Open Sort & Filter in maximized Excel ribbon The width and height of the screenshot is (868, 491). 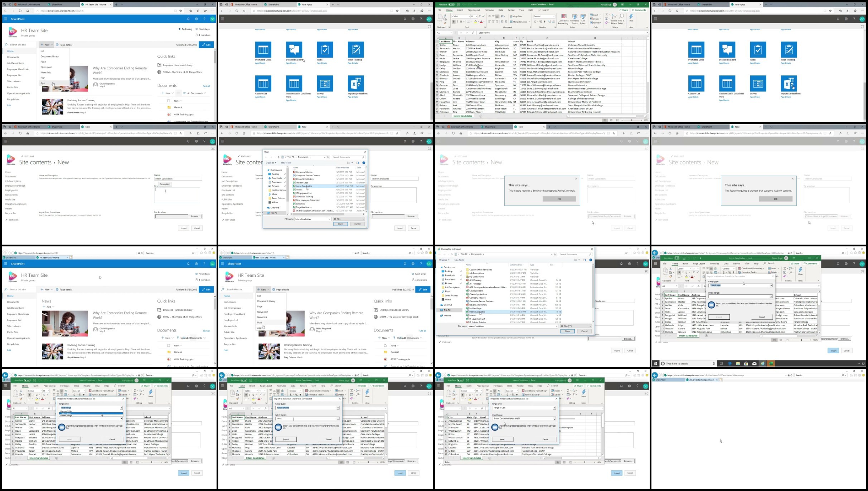click(x=614, y=19)
